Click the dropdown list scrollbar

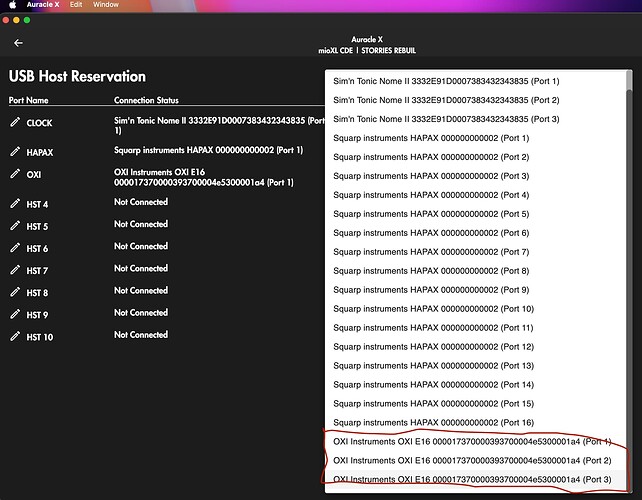(629, 281)
